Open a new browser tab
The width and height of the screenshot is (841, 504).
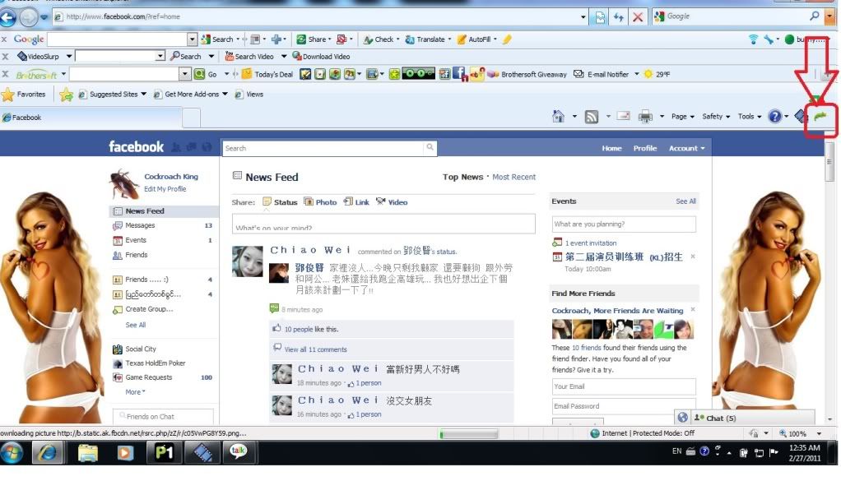pos(192,118)
